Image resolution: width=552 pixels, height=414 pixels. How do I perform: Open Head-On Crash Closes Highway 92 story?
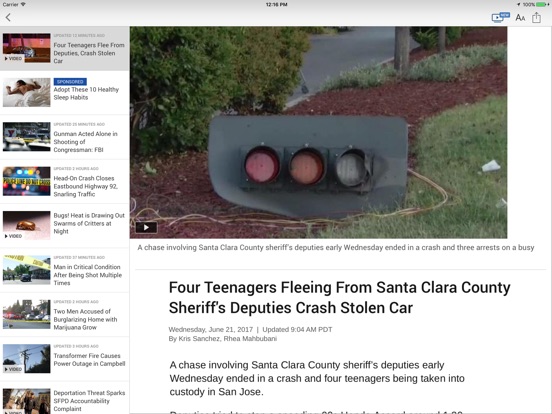64,181
